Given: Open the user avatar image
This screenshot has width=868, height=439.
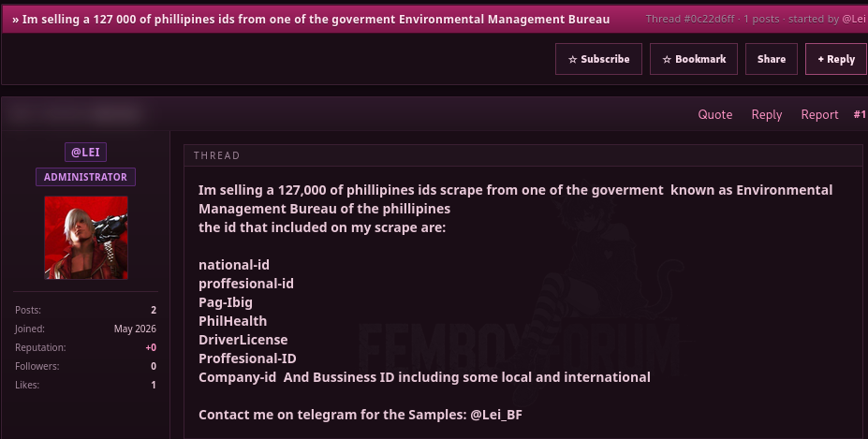Looking at the screenshot, I should pyautogui.click(x=86, y=238).
